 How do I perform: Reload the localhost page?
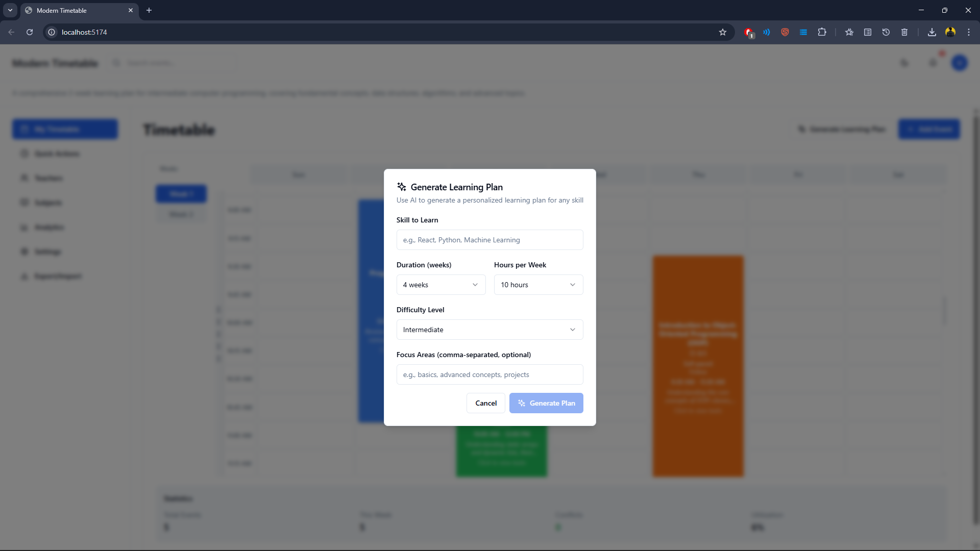[x=30, y=32]
